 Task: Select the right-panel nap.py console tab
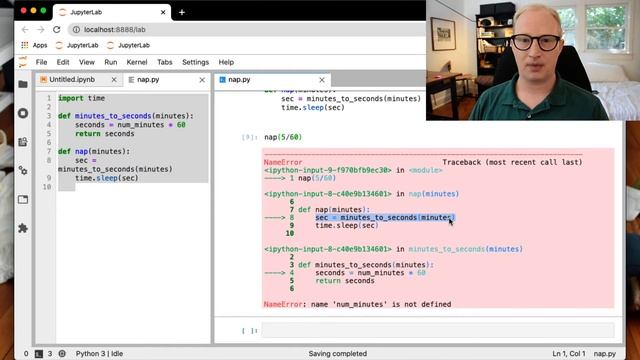tap(239, 80)
